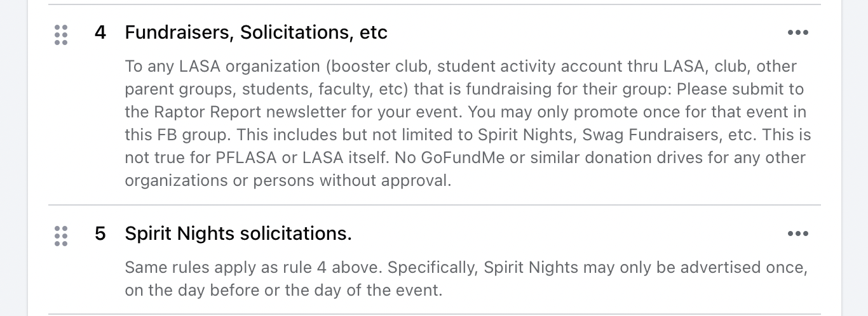Click the rule number 5
This screenshot has height=316, width=868.
pos(100,234)
